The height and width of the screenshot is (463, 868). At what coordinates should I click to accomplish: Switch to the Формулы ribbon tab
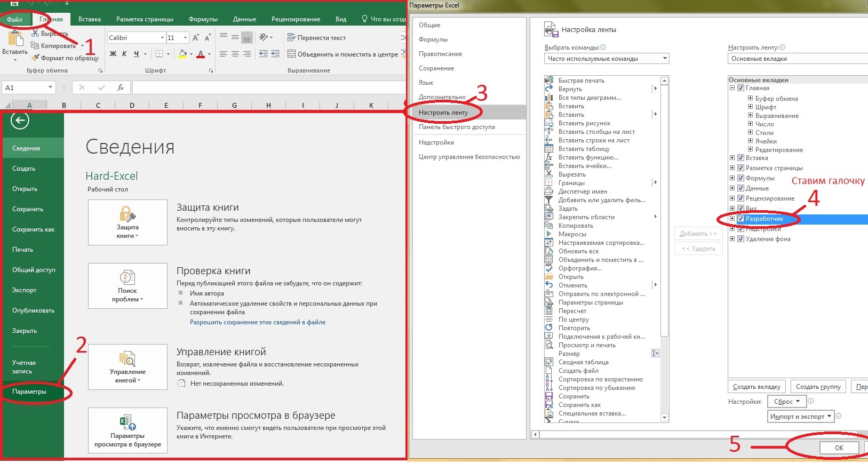[203, 19]
